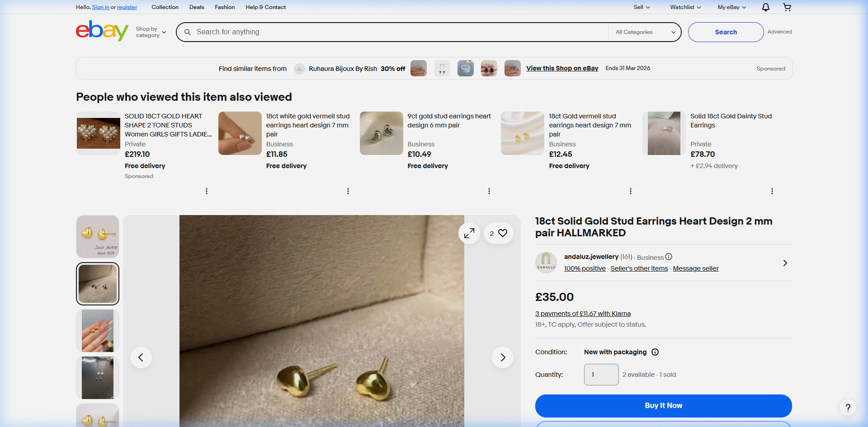Open the seller information chevron arrow

pos(785,263)
